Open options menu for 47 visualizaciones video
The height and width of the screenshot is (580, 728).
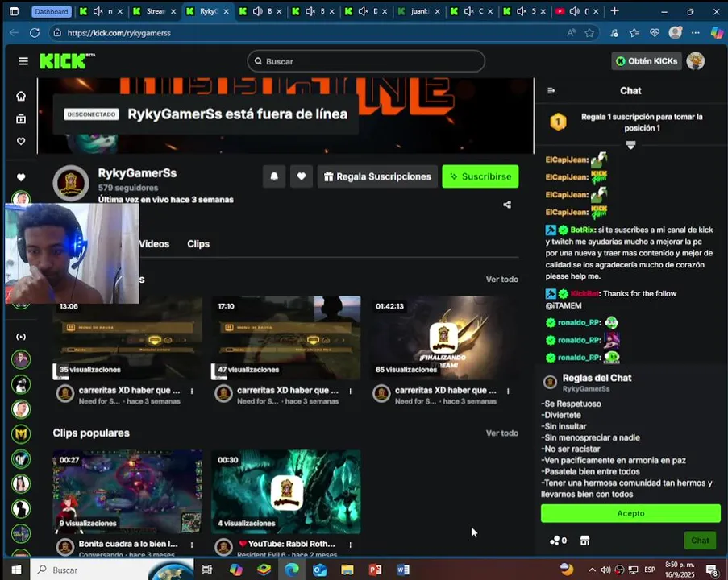click(350, 391)
